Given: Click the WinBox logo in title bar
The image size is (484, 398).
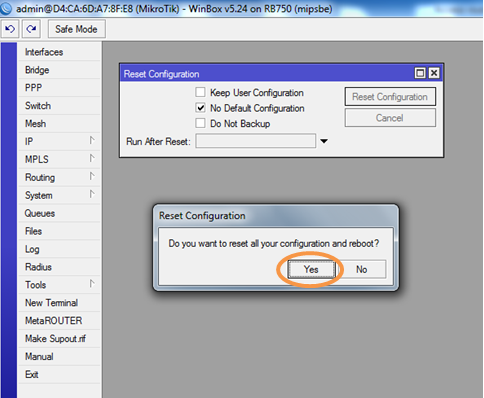Looking at the screenshot, I should click(6, 8).
